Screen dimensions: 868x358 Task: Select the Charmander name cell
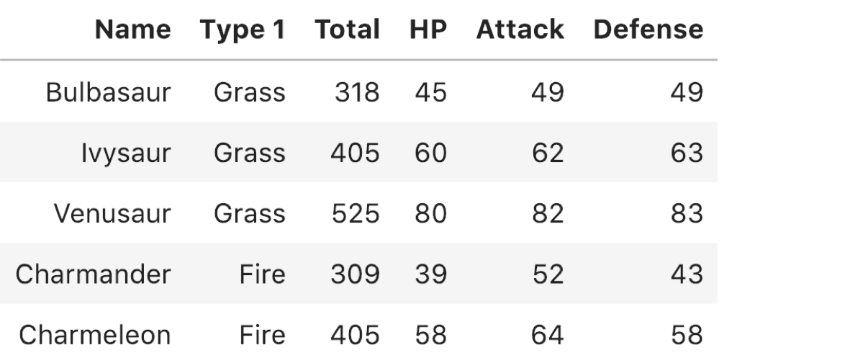94,274
